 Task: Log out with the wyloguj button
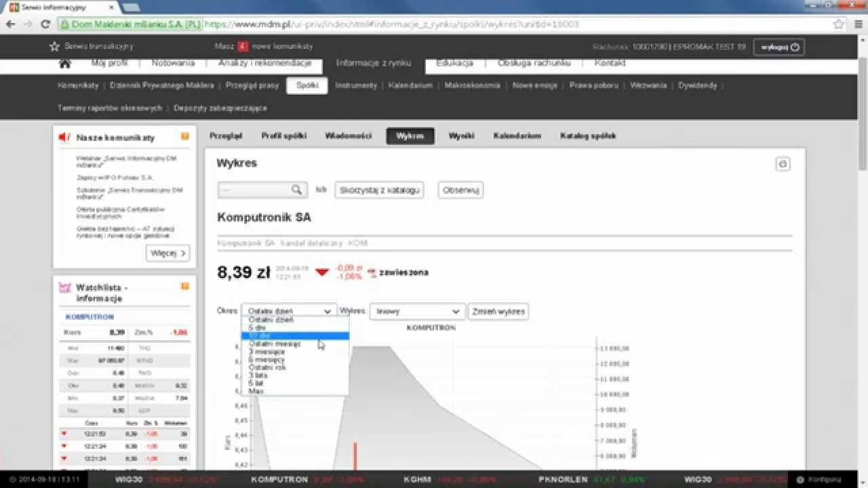point(779,47)
